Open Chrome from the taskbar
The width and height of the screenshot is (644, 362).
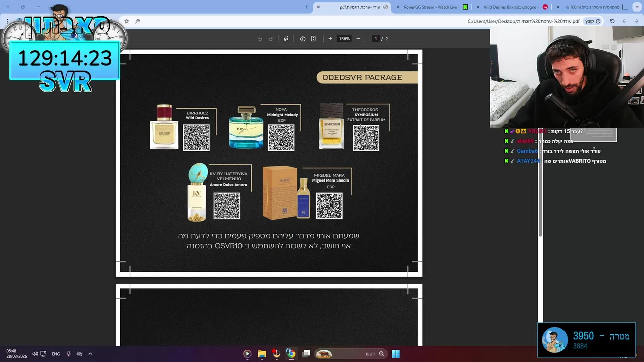291,354
